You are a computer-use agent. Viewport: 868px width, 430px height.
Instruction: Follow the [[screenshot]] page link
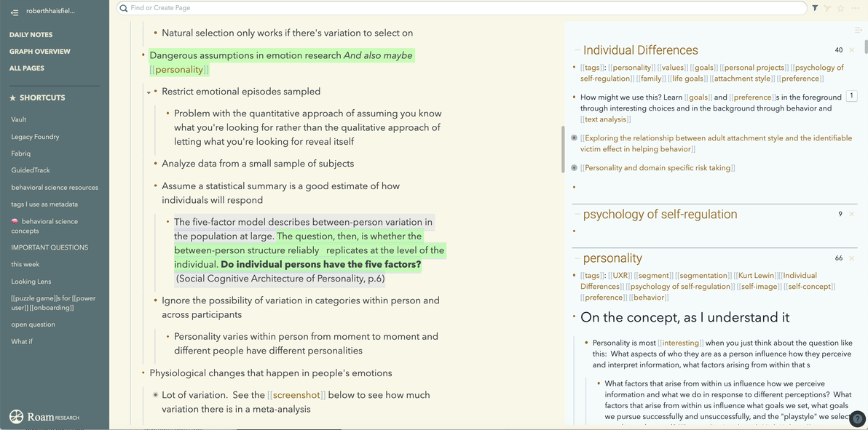click(x=296, y=395)
